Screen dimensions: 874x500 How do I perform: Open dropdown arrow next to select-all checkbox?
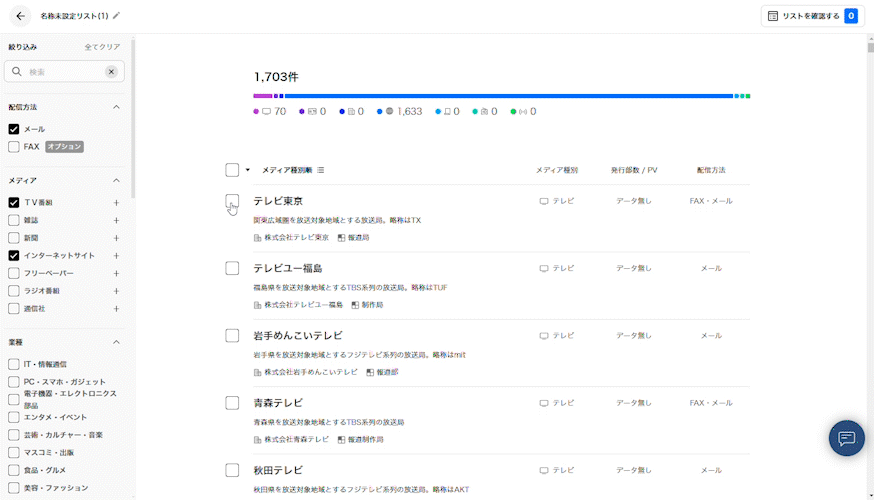pyautogui.click(x=248, y=170)
